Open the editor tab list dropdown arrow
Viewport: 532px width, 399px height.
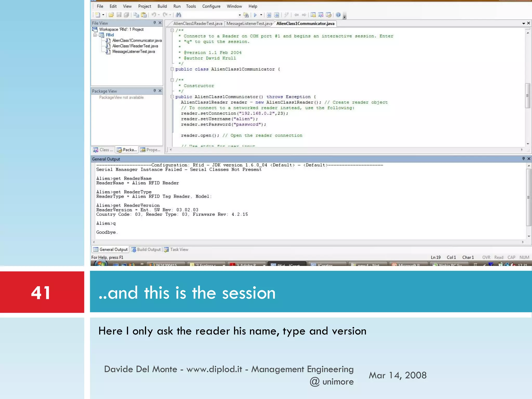pyautogui.click(x=524, y=23)
